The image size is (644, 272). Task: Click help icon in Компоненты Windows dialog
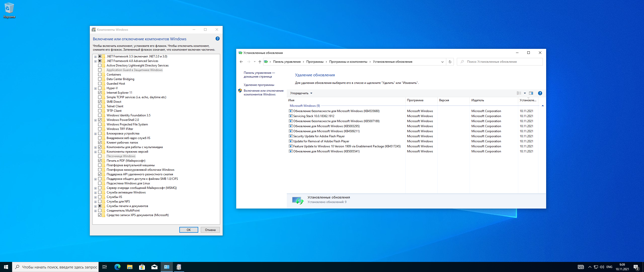(x=218, y=39)
